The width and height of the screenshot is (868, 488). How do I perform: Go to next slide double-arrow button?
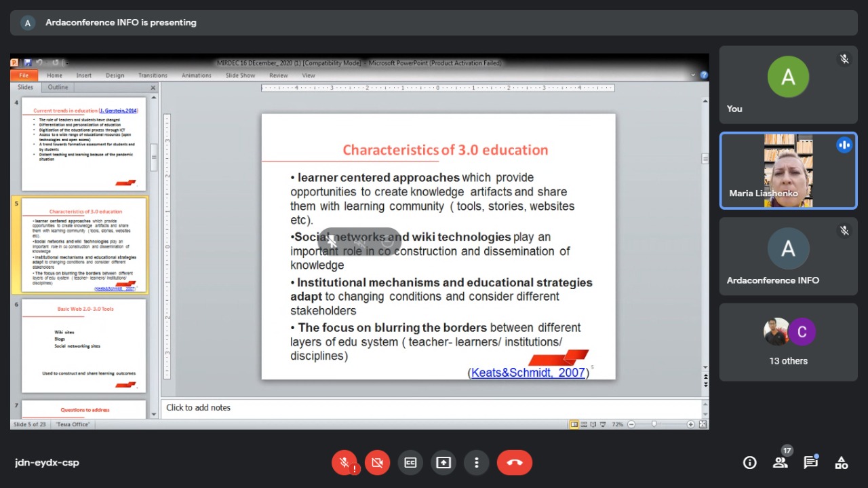705,385
